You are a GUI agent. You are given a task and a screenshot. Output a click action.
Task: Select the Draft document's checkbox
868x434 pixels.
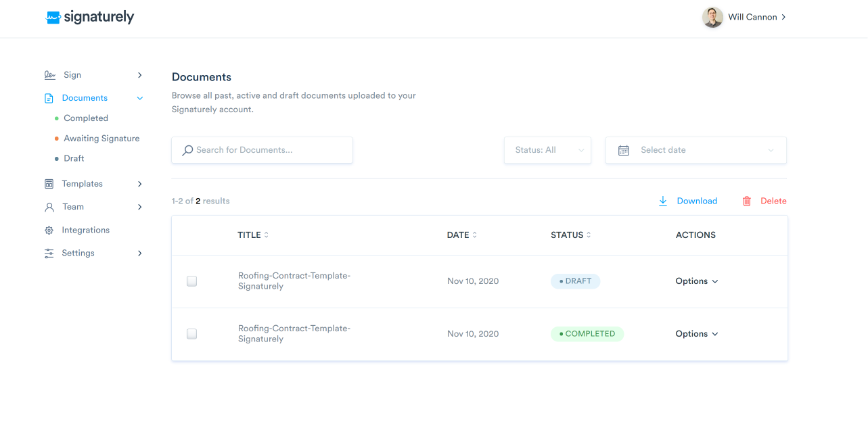(192, 281)
